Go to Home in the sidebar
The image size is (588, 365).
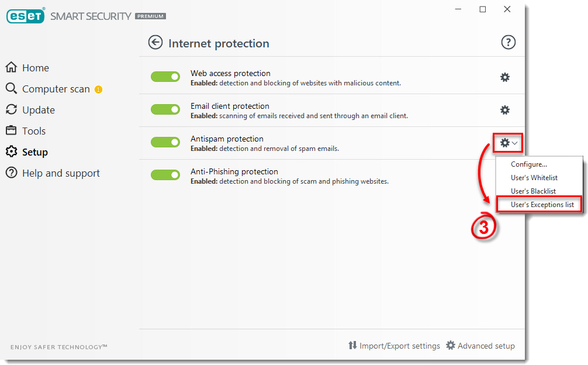coord(35,68)
